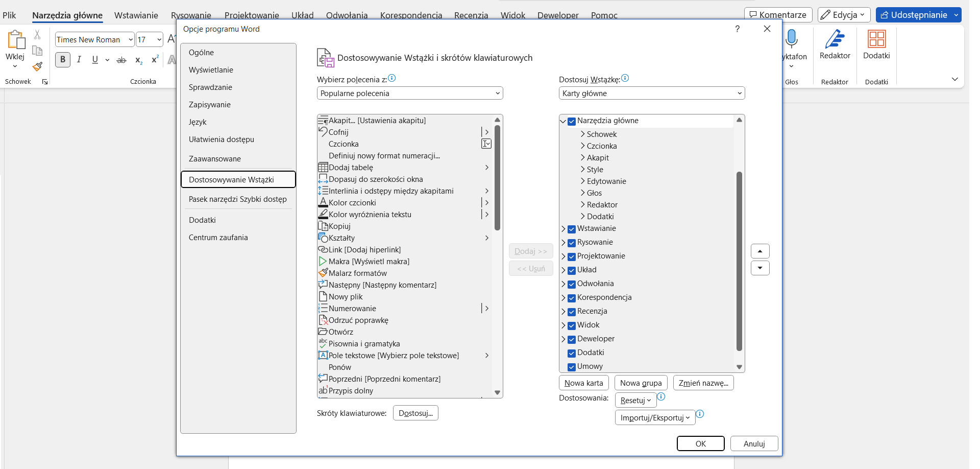Click the move up arrow button
Image resolution: width=980 pixels, height=469 pixels.
coord(760,251)
